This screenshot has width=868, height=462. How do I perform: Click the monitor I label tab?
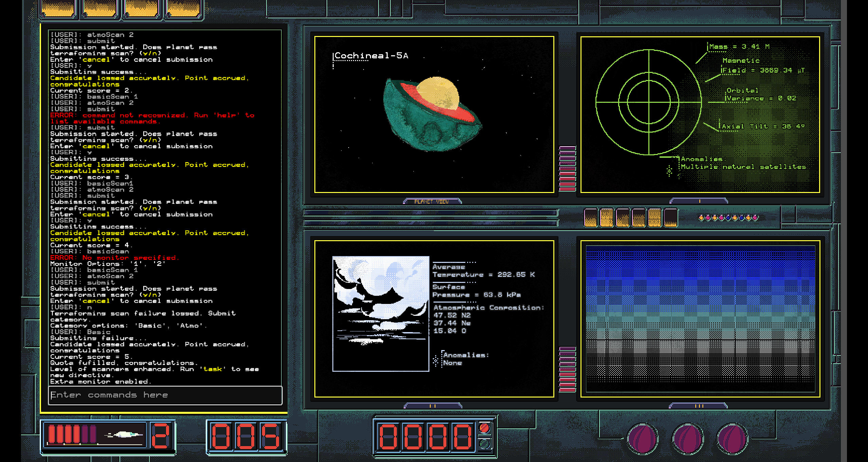coord(699,201)
